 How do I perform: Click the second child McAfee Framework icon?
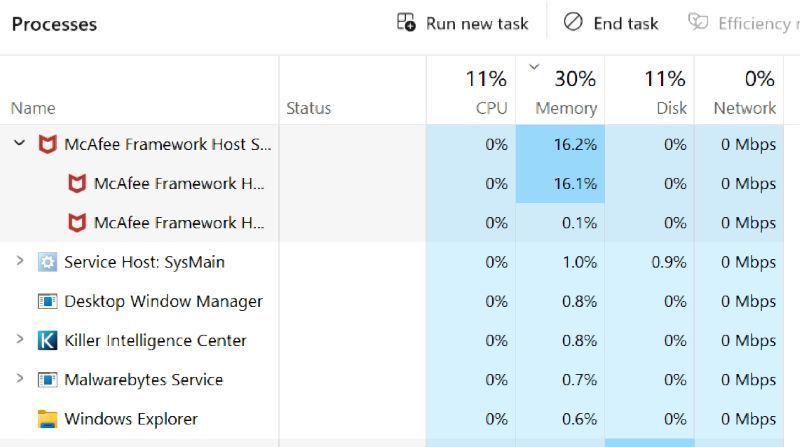[x=77, y=223]
